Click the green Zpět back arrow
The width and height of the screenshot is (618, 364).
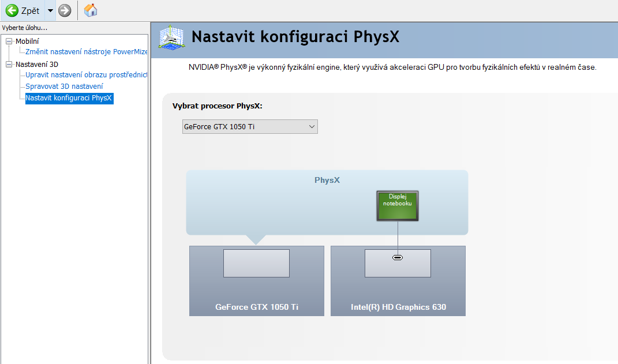point(12,10)
